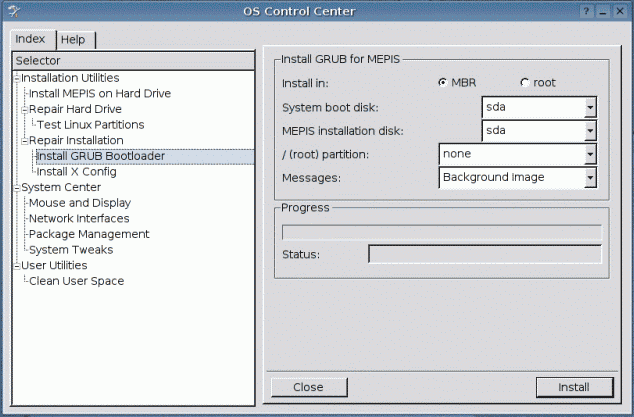Switch to the Index tab
The image size is (634, 417).
34,39
